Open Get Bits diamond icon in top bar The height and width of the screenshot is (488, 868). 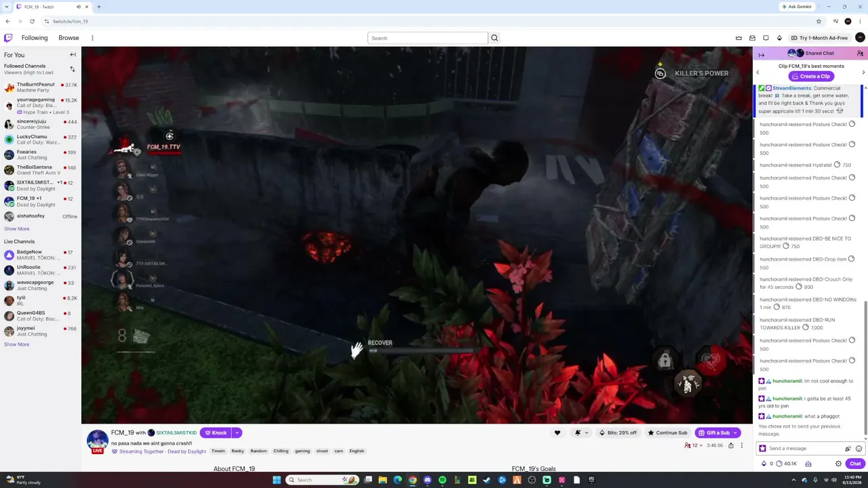(779, 38)
